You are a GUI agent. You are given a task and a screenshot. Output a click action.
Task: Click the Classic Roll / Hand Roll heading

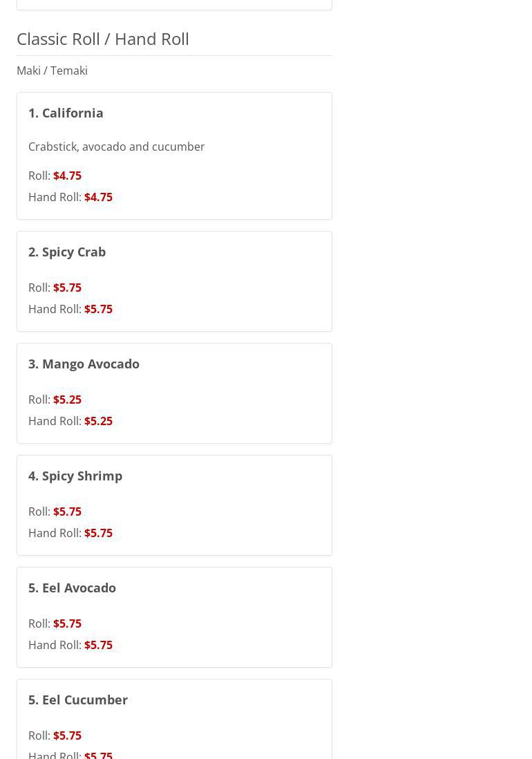pyautogui.click(x=103, y=39)
